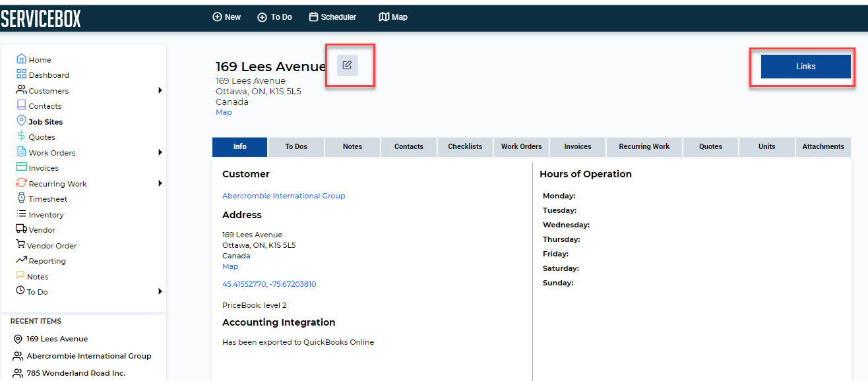The width and height of the screenshot is (868, 381).
Task: Click the ServiceBox logo
Action: tap(41, 18)
